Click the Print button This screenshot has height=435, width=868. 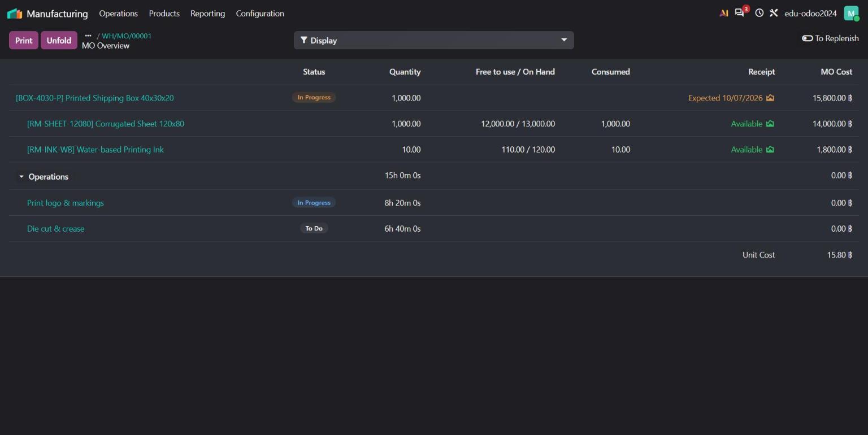(x=24, y=40)
